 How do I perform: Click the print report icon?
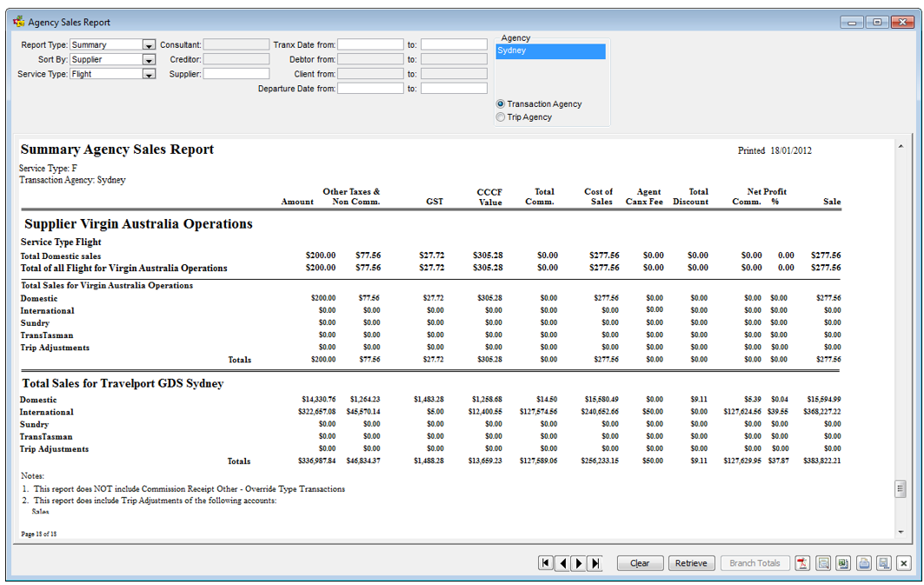[x=863, y=562]
